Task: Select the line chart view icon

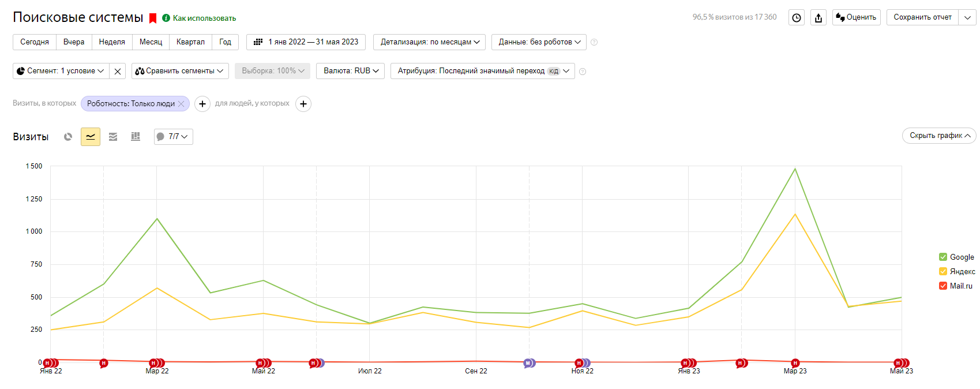Action: point(91,137)
